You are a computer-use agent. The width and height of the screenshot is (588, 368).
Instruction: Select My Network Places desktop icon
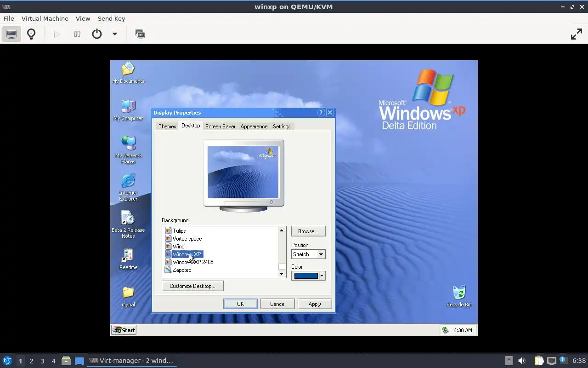tap(128, 150)
